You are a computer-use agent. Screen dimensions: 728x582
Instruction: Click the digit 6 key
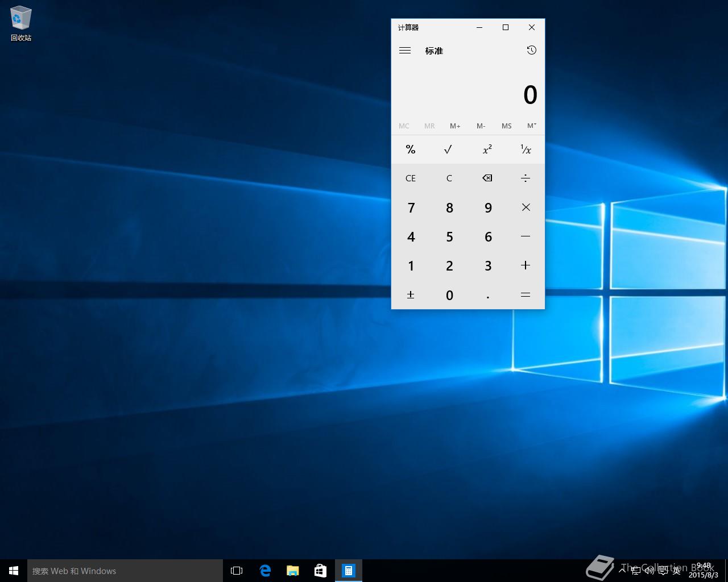pyautogui.click(x=487, y=236)
